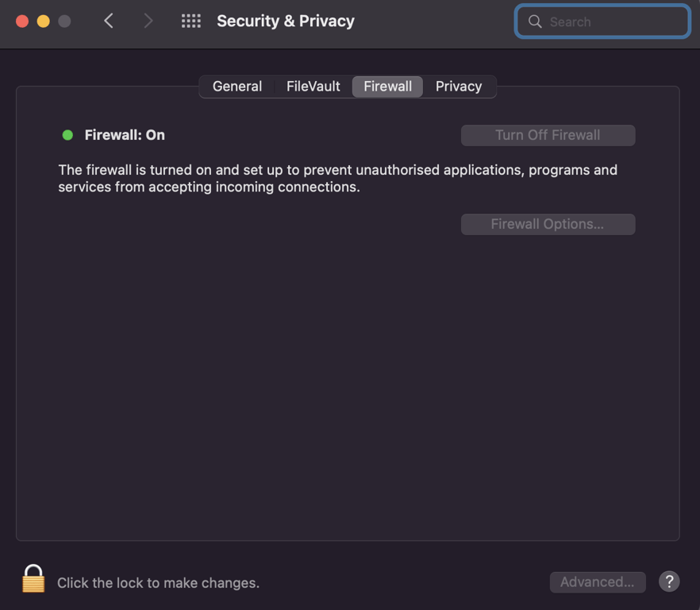The image size is (700, 610).
Task: Click the magnifying glass in the search field
Action: (x=536, y=21)
